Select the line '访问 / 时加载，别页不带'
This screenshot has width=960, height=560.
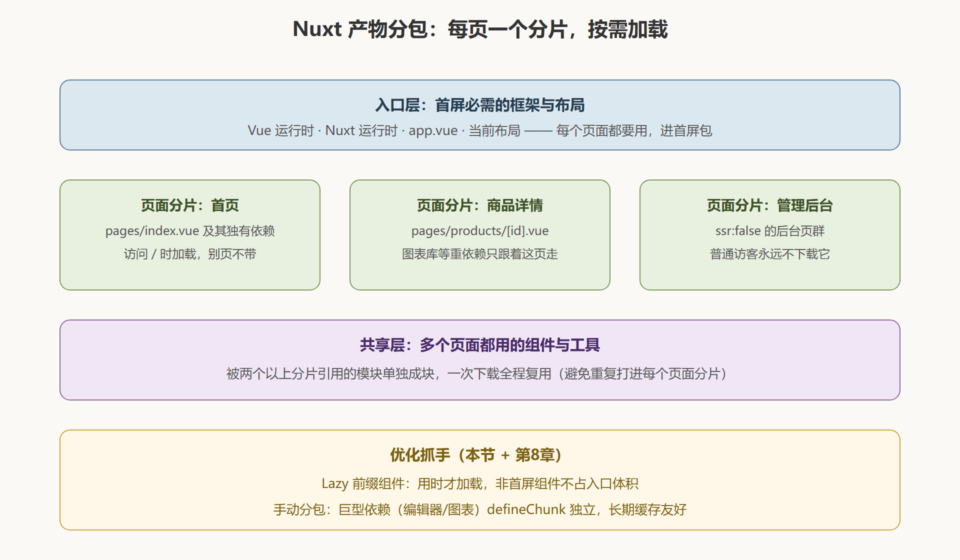(x=190, y=254)
